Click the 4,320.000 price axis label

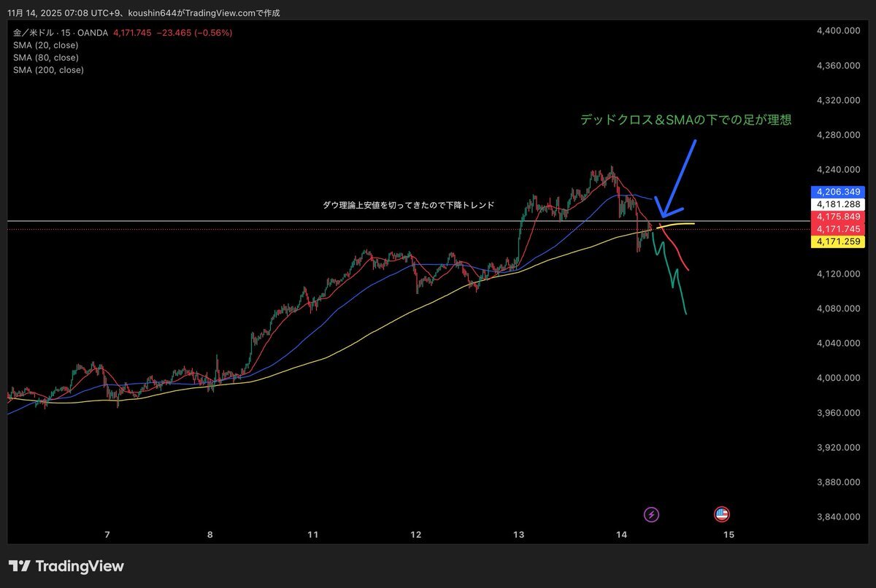[838, 100]
